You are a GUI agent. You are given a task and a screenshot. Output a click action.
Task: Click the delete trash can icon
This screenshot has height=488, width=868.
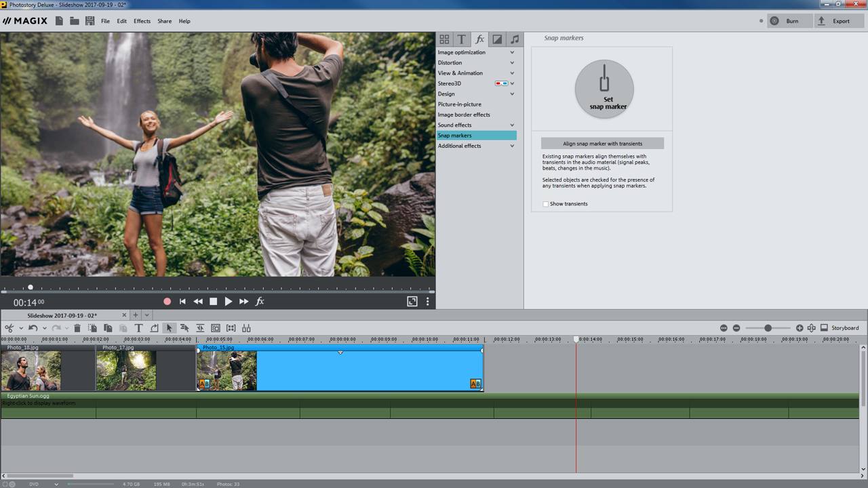click(x=77, y=328)
